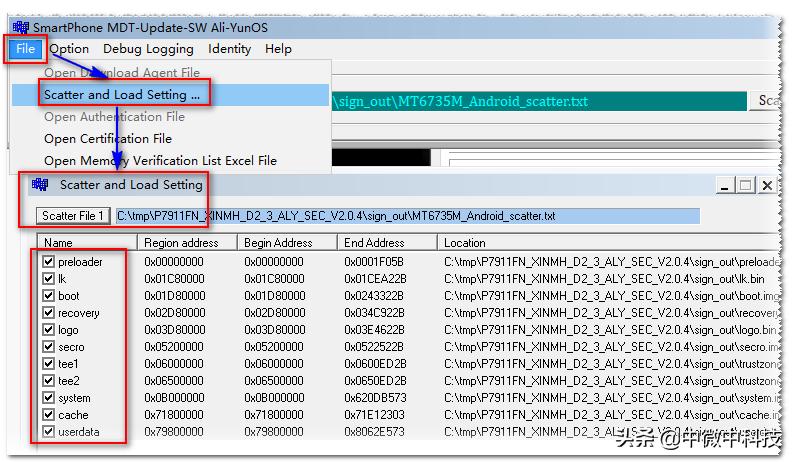
Task: Uncheck the userdata partition checkbox
Action: pyautogui.click(x=49, y=432)
